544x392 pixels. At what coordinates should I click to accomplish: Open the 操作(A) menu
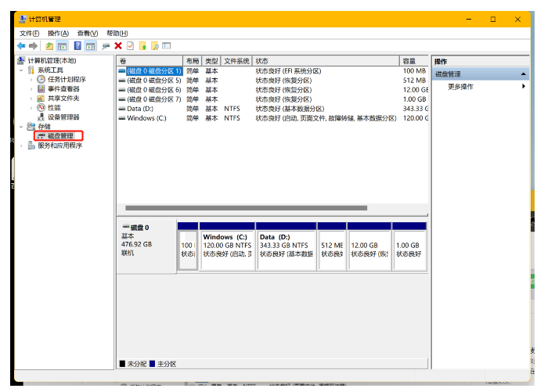click(58, 34)
